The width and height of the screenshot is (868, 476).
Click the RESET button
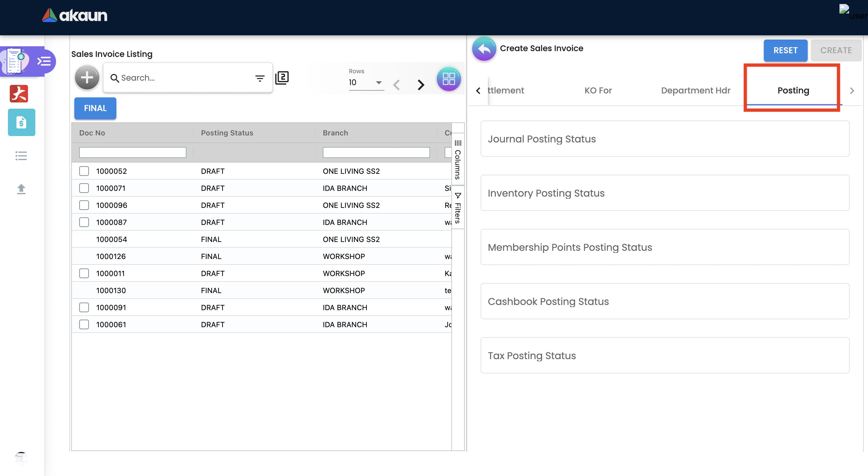pyautogui.click(x=785, y=51)
